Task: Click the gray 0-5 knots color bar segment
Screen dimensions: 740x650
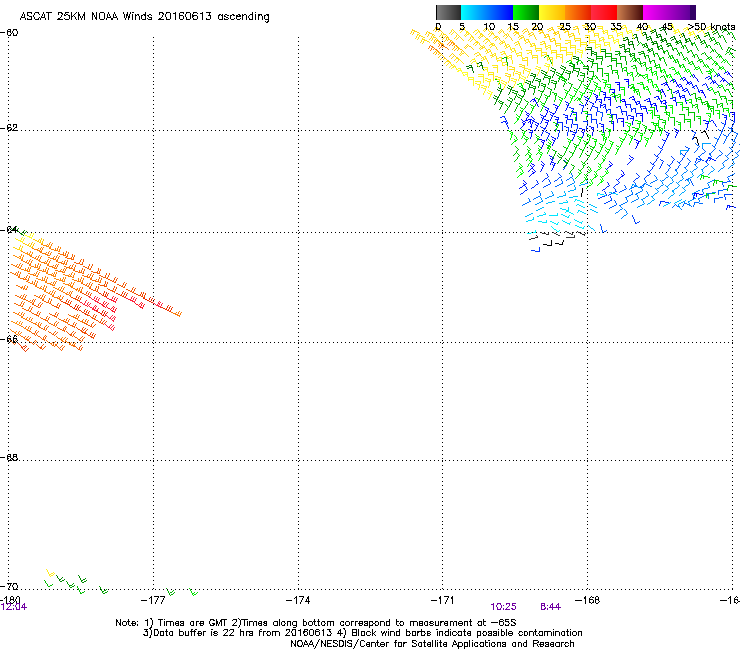Action: tap(448, 12)
